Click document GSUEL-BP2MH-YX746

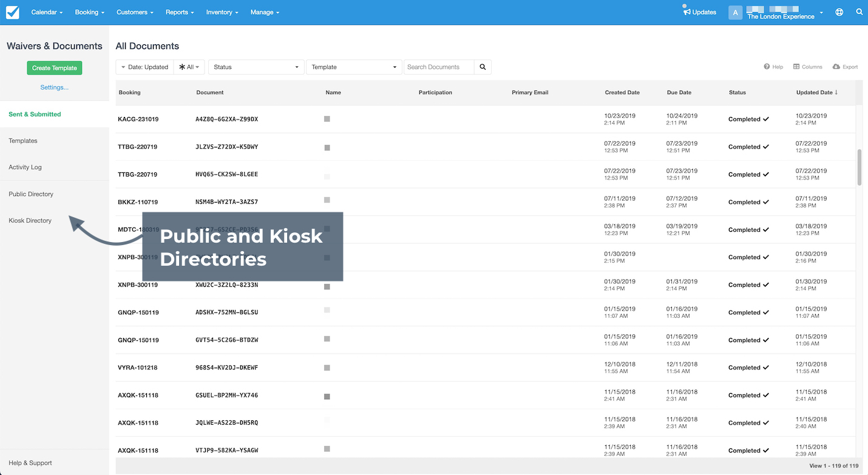pos(226,396)
